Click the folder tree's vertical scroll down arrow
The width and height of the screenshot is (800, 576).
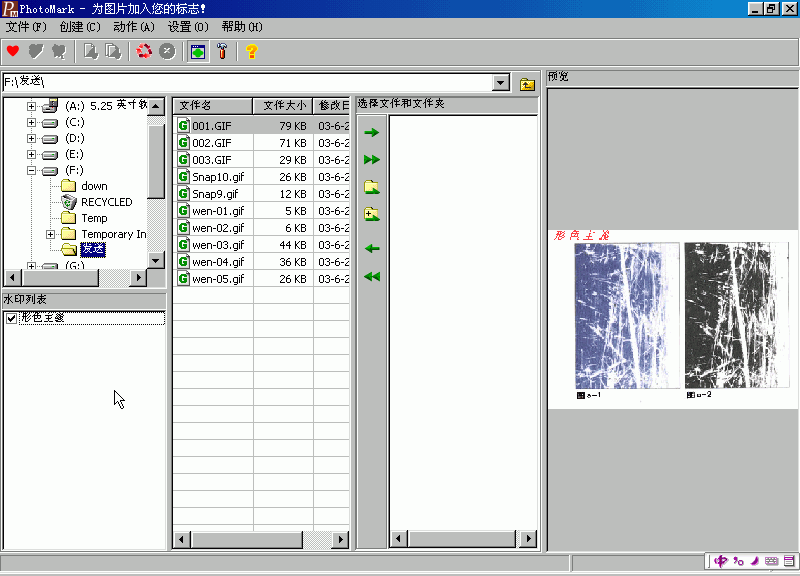156,260
